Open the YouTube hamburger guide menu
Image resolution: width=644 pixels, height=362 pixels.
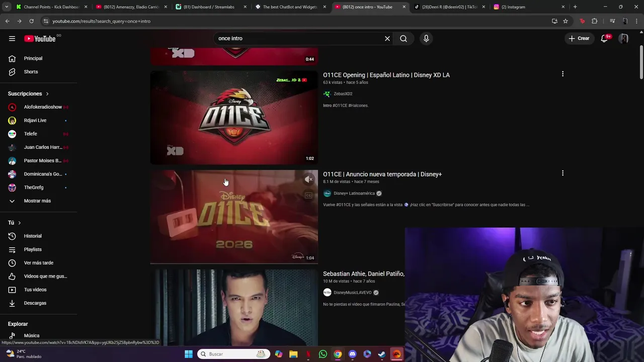[12, 39]
